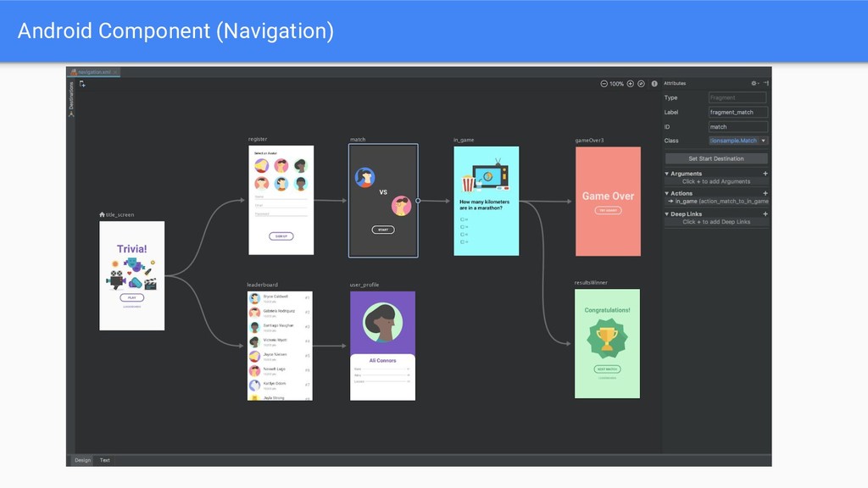Zoom in with the plus magnifier icon
Image resolution: width=868 pixels, height=488 pixels.
[630, 84]
